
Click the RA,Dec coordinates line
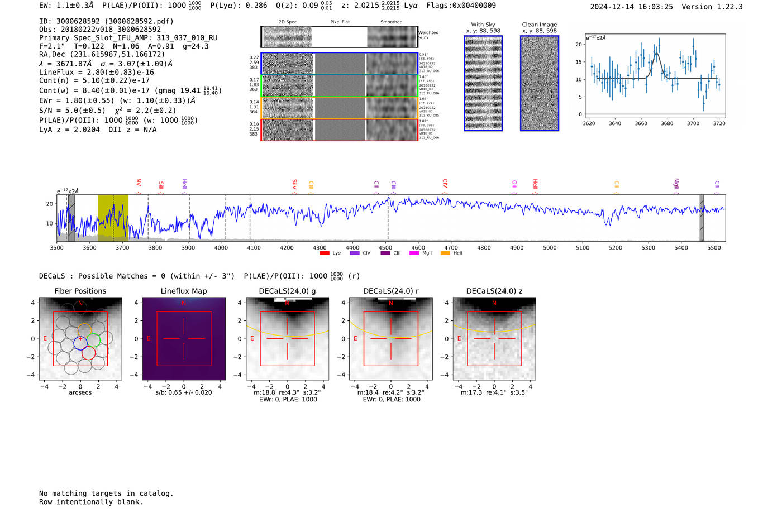tap(102, 54)
